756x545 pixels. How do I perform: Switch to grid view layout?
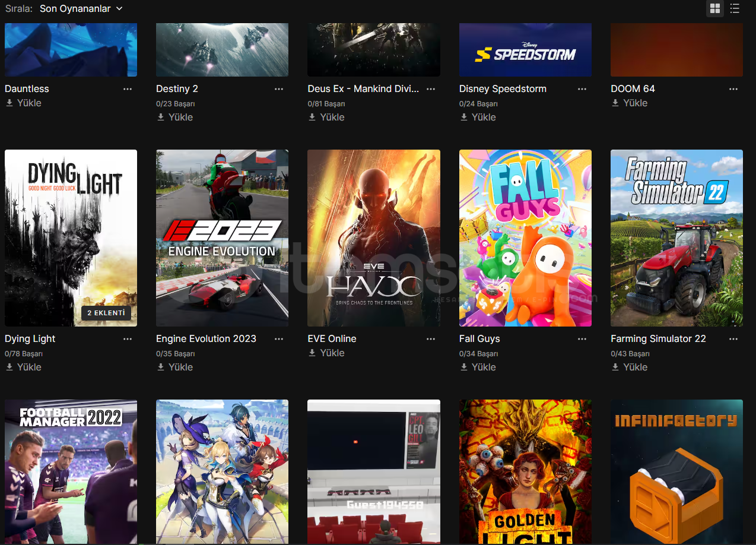click(x=715, y=8)
